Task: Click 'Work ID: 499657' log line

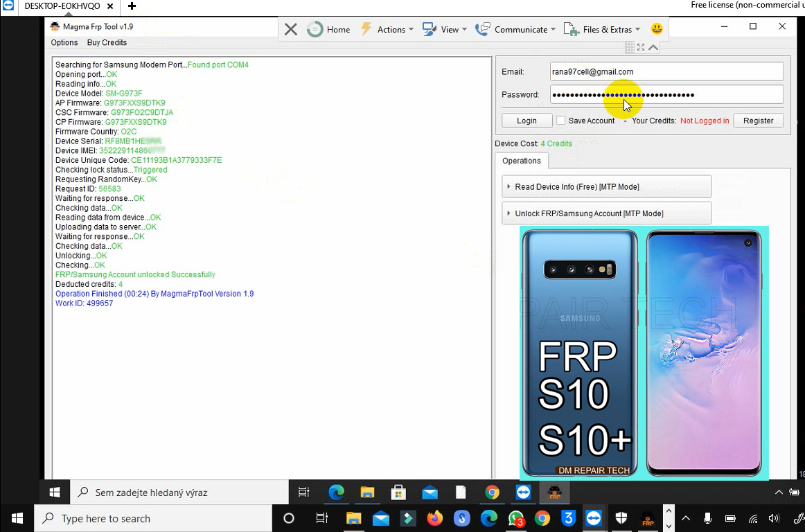Action: (85, 303)
